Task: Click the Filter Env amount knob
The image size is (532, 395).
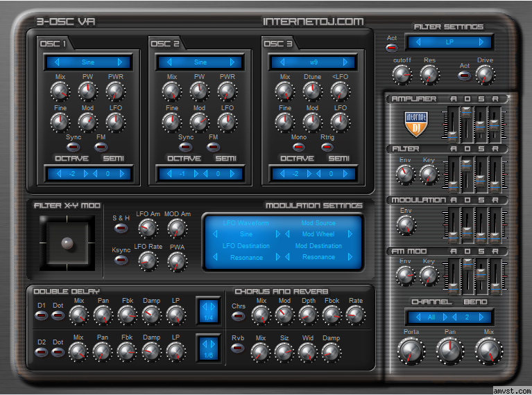Action: [405, 175]
